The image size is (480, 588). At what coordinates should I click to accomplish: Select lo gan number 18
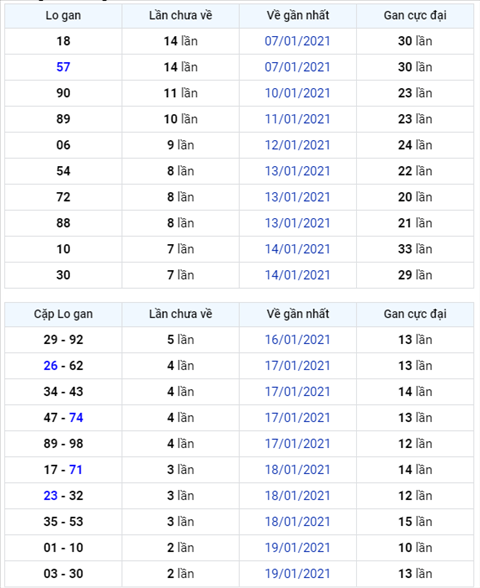click(63, 41)
